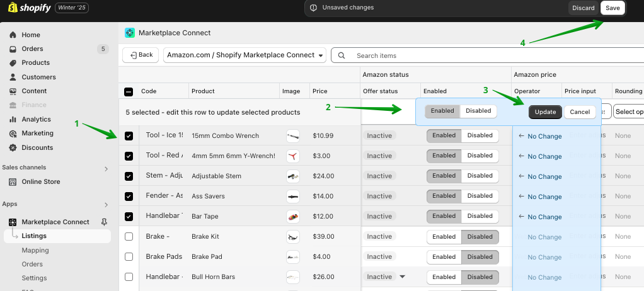Set bulk edit row to Enabled
Viewport: 644px width, 291px height.
click(442, 111)
